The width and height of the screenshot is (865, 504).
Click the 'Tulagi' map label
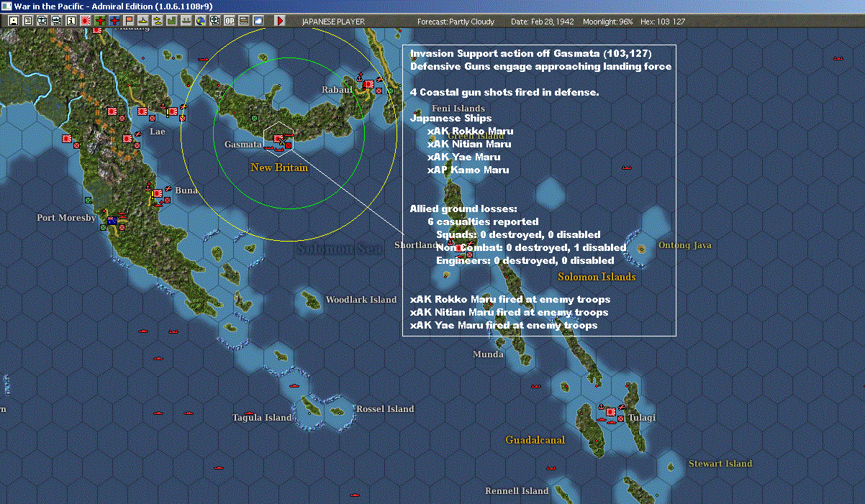641,418
